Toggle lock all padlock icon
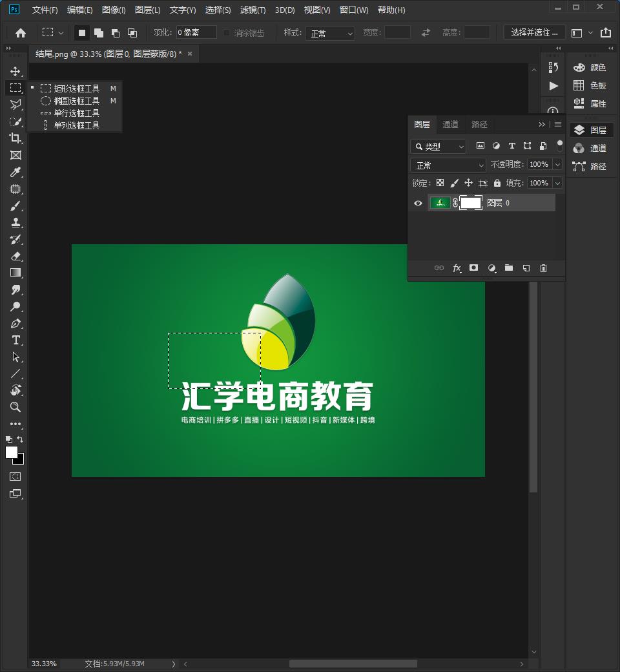Viewport: 620px width, 672px height. pyautogui.click(x=497, y=183)
